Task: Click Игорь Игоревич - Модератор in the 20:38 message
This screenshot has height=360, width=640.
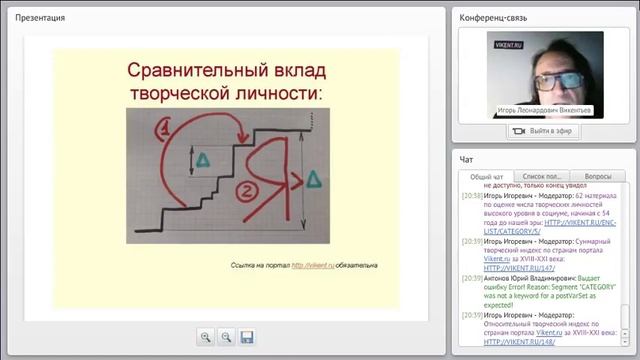Action: pyautogui.click(x=528, y=196)
